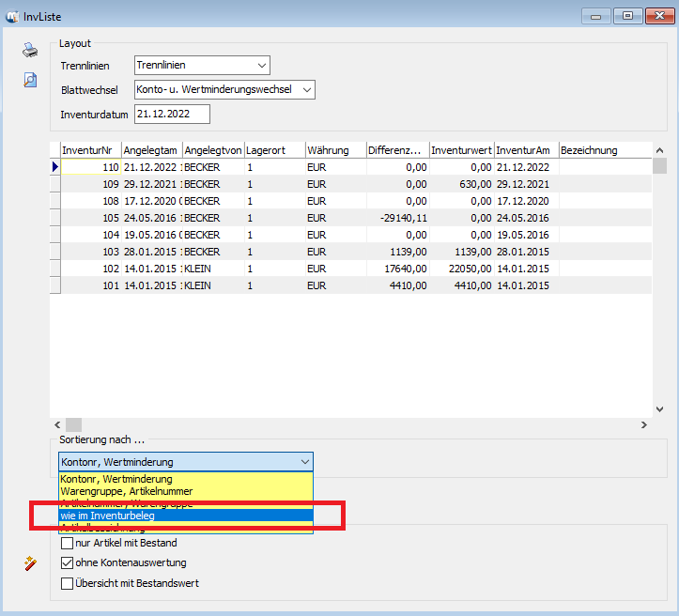Click the magic wand icon
Screen dimensions: 679x616
pyautogui.click(x=31, y=563)
